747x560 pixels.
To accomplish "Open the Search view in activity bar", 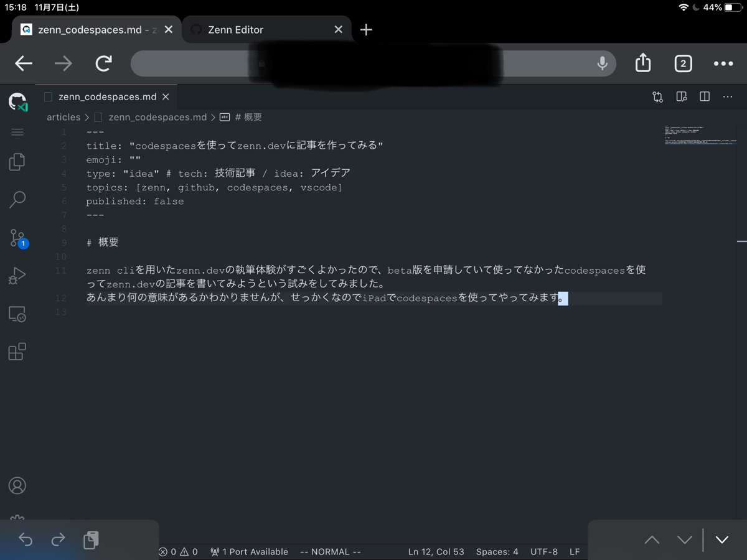I will pos(17,200).
